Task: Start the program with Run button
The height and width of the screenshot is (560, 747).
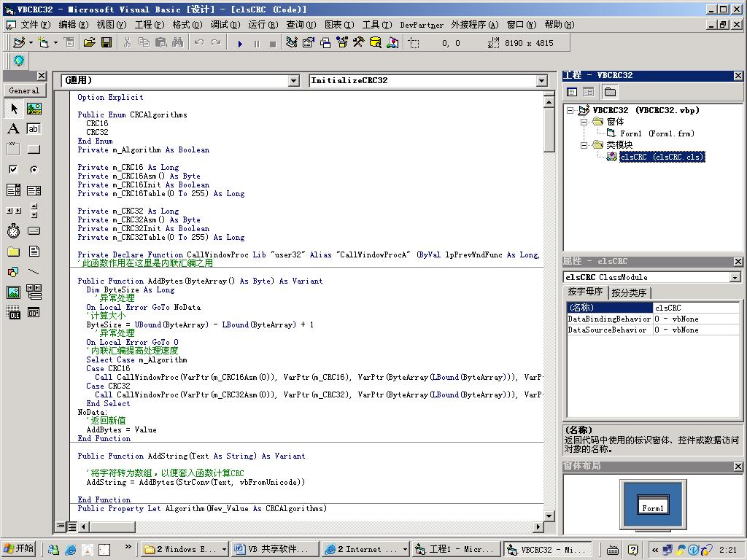Action: [x=240, y=43]
